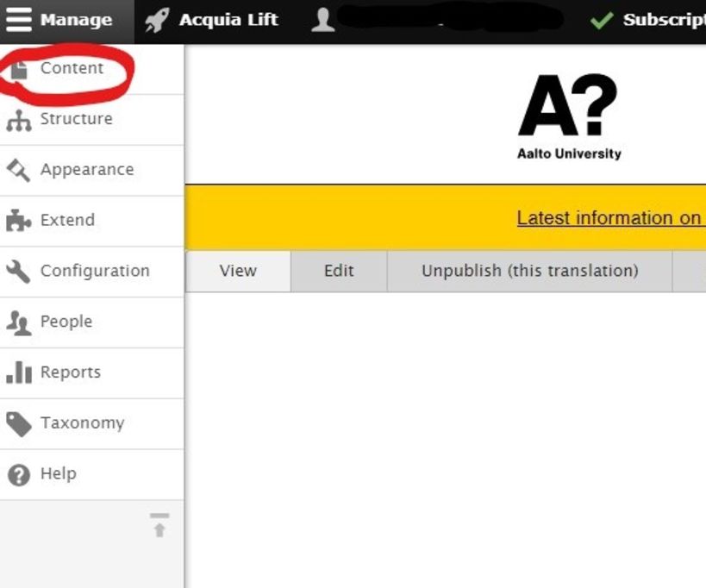Open the Configuration menu label

pos(95,271)
